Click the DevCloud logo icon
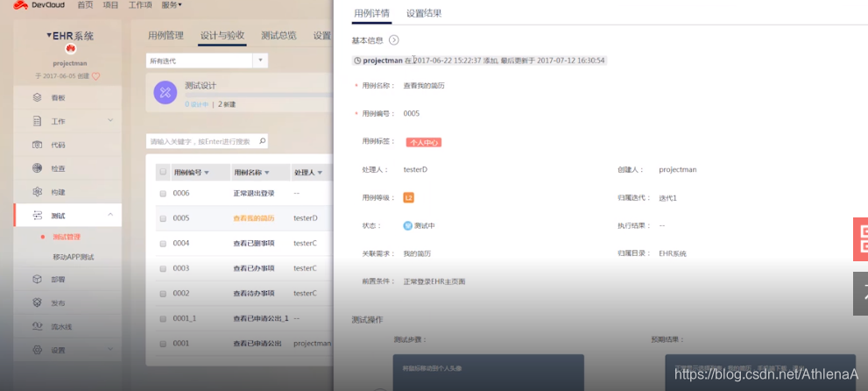The image size is (868, 391). point(20,5)
